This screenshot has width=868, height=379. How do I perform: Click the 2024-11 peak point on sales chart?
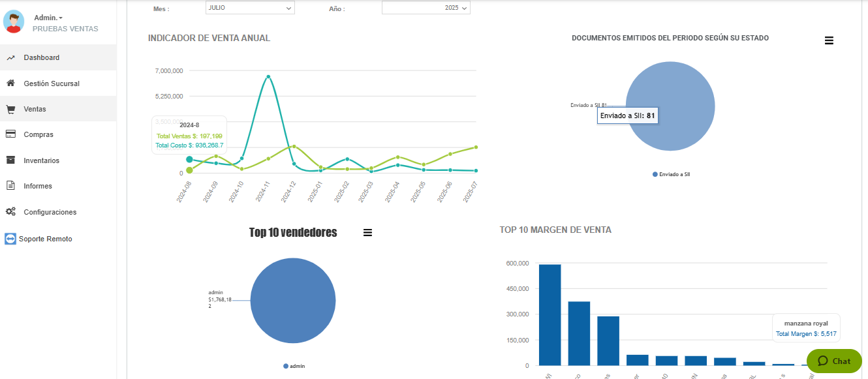click(268, 77)
